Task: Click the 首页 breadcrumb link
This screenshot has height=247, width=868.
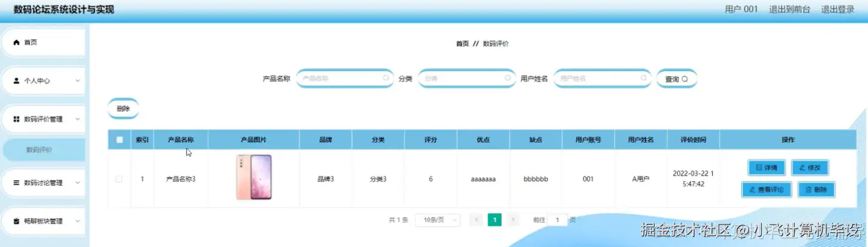Action: 462,44
